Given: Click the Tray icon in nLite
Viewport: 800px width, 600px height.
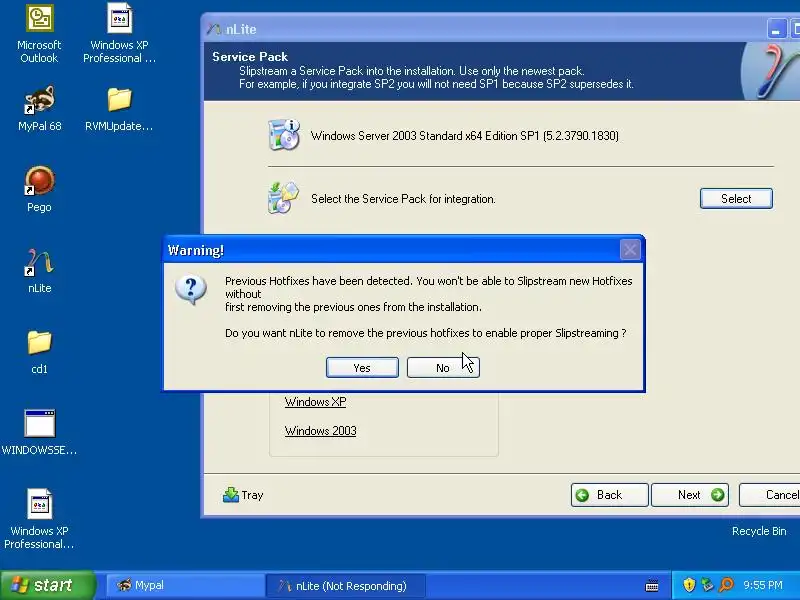Looking at the screenshot, I should tap(231, 495).
